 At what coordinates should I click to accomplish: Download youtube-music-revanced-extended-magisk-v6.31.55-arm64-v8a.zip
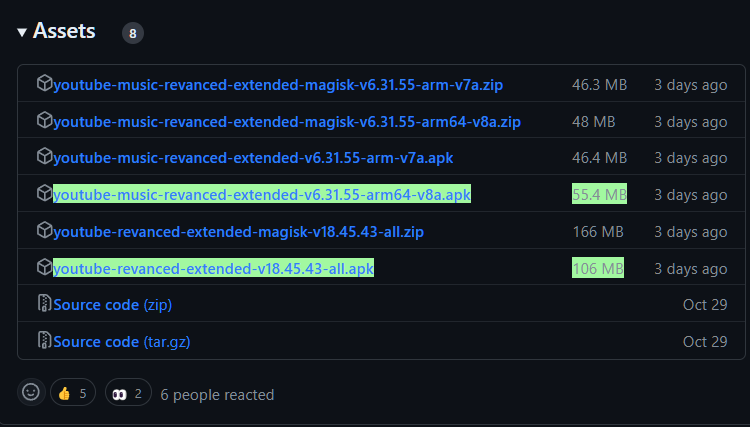click(287, 122)
